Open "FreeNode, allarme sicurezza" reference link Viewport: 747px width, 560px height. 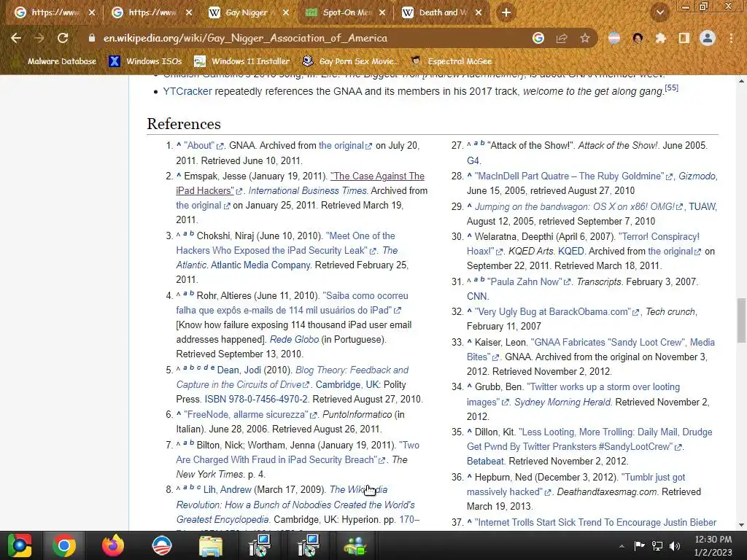pos(250,414)
